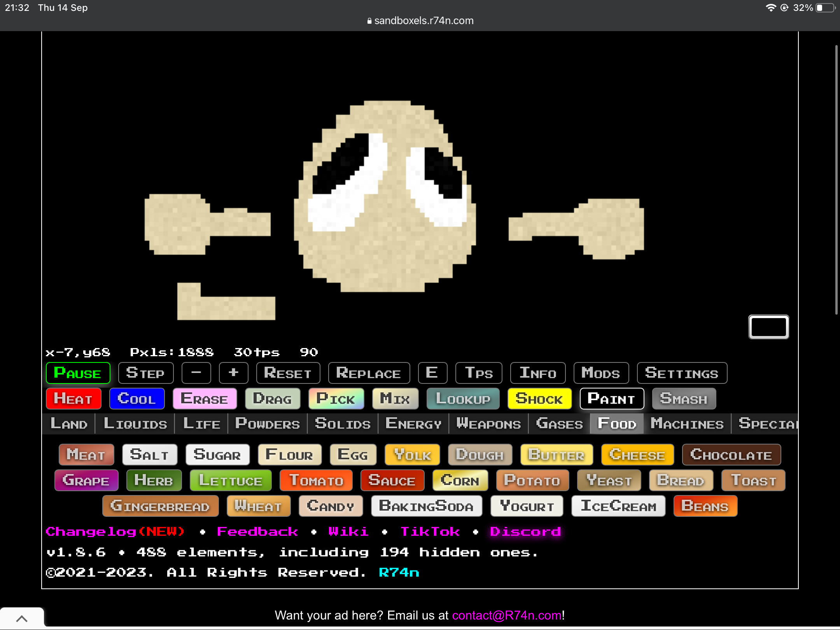The height and width of the screenshot is (630, 840).
Task: Open the Machines category tab
Action: click(x=687, y=423)
